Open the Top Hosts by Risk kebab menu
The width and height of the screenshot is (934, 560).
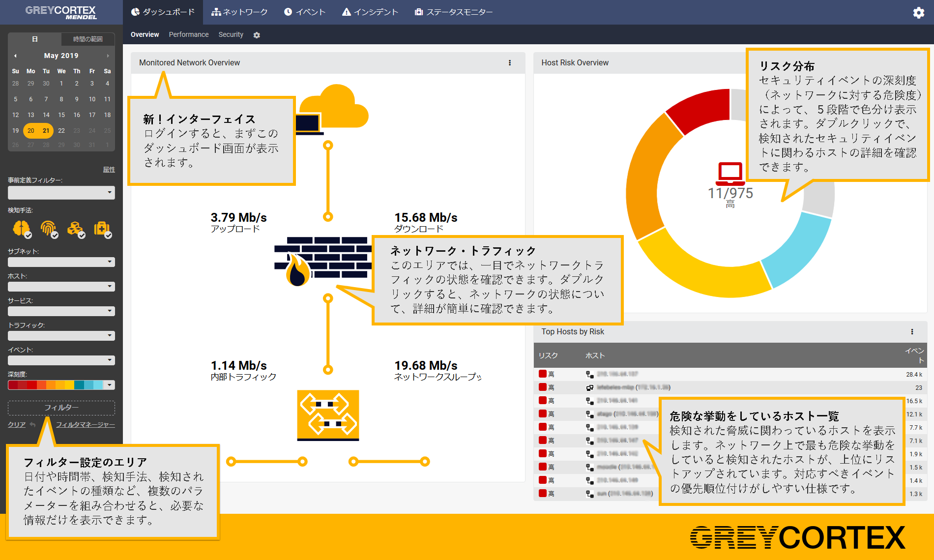click(912, 332)
